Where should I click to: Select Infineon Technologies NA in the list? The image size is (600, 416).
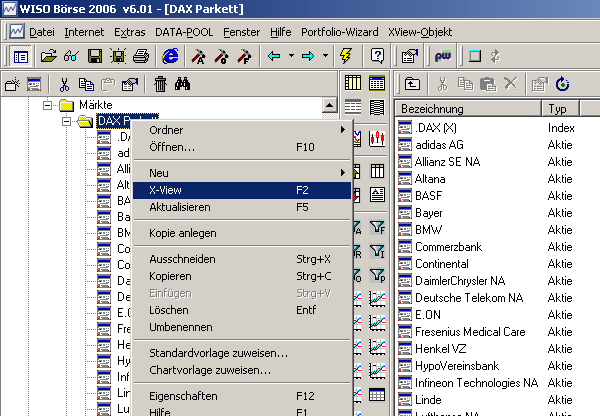click(x=476, y=383)
